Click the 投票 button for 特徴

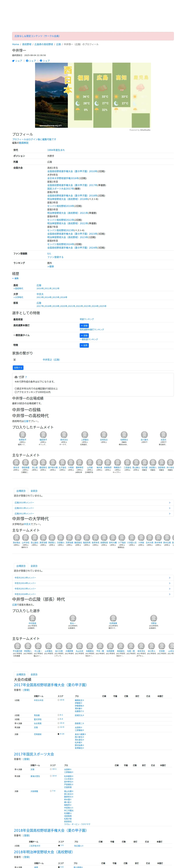[84, 345]
